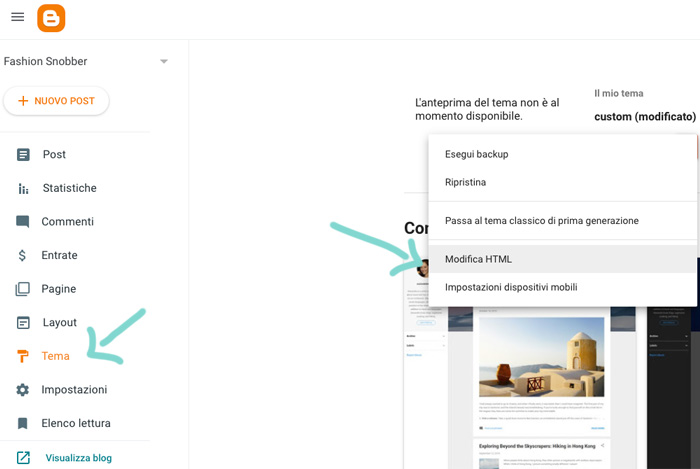Click the dark theme preview thumbnail
The height and width of the screenshot is (469, 700).
click(673, 387)
